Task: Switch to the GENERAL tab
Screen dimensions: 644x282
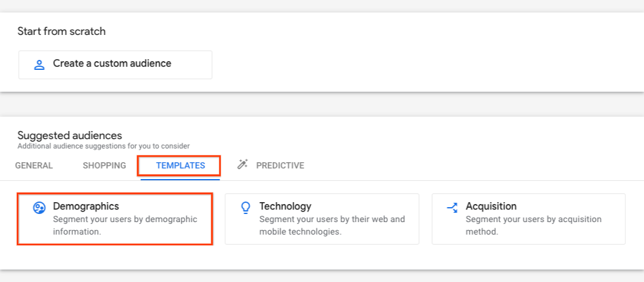Action: [34, 166]
